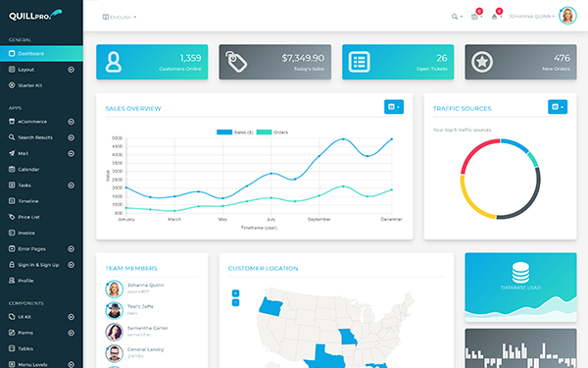Open the Johanna Quinn user dropdown
The height and width of the screenshot is (368, 588).
pyautogui.click(x=531, y=17)
